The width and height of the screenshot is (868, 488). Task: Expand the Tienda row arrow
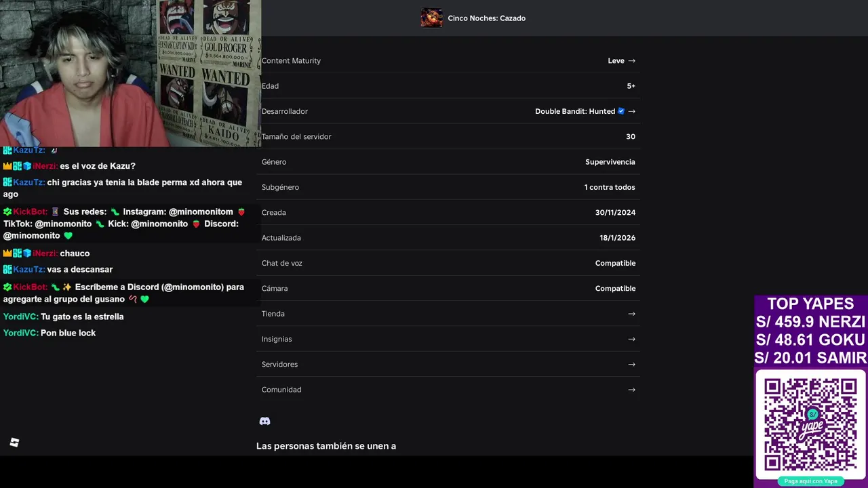(x=631, y=314)
